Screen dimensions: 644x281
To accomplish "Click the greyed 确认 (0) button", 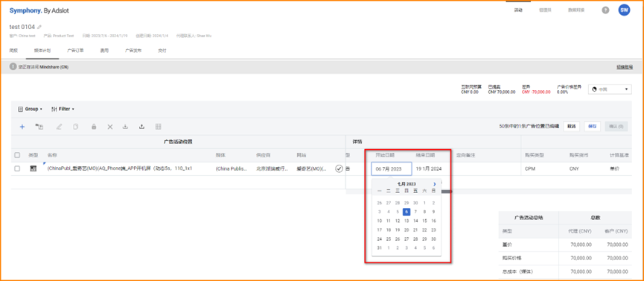I will pos(616,127).
